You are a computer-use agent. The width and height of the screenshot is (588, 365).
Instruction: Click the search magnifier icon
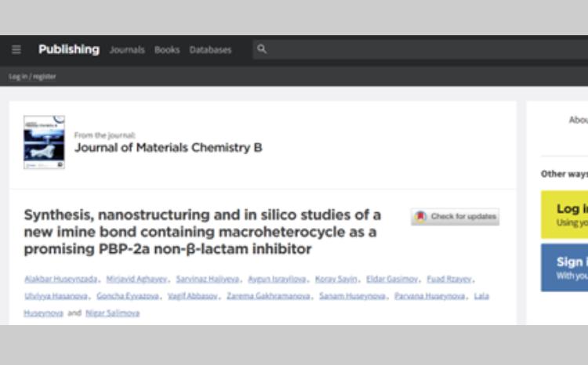tap(262, 49)
